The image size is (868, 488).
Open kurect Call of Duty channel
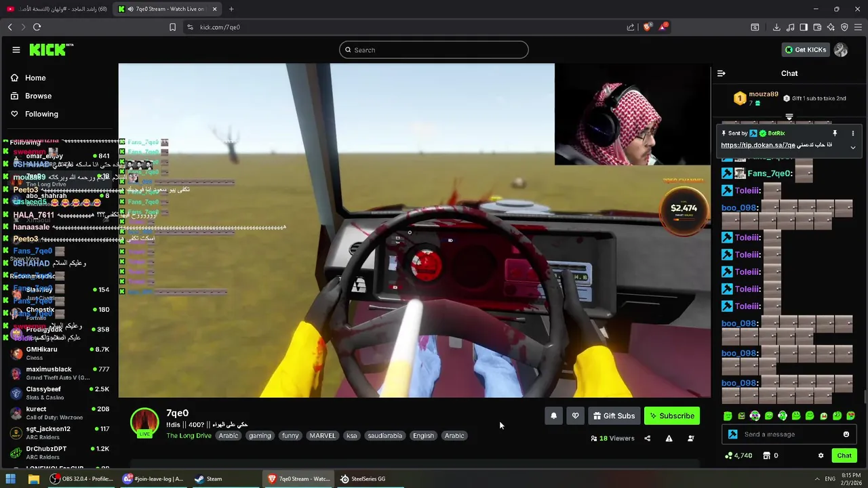tap(59, 413)
